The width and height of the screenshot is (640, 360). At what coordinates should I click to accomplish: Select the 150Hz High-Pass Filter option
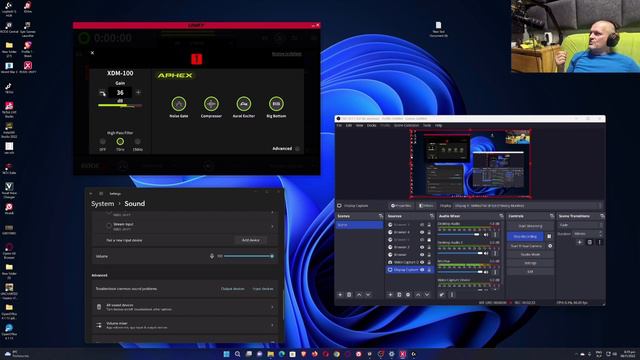138,142
